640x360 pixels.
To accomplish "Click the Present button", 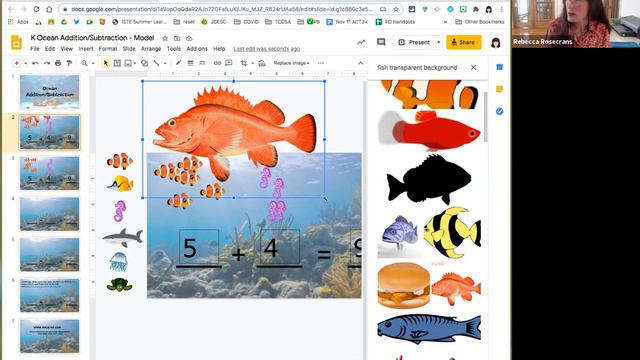I will (x=414, y=42).
